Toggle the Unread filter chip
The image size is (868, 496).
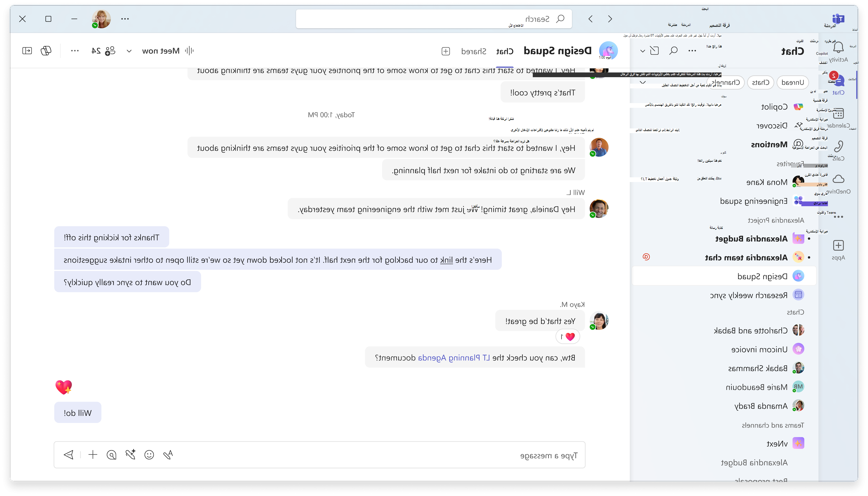pyautogui.click(x=793, y=82)
